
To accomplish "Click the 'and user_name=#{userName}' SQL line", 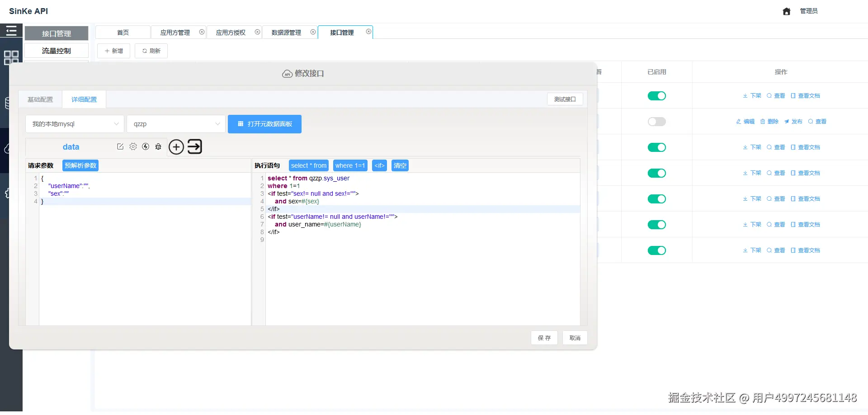I will 318,224.
